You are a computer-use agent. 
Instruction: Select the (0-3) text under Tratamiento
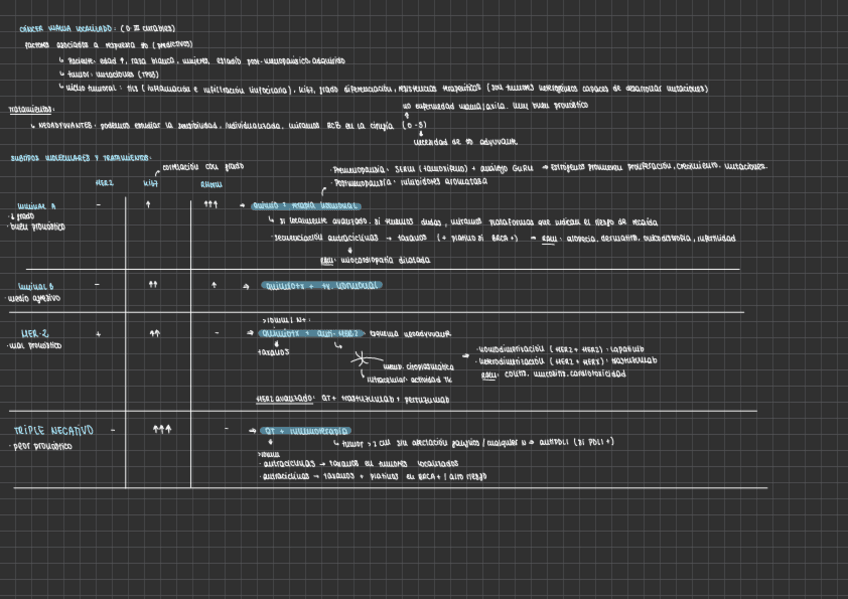pyautogui.click(x=413, y=126)
